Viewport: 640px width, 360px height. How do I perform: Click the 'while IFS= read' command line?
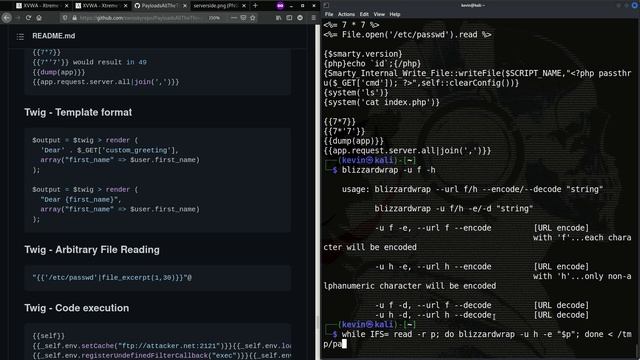(478, 339)
